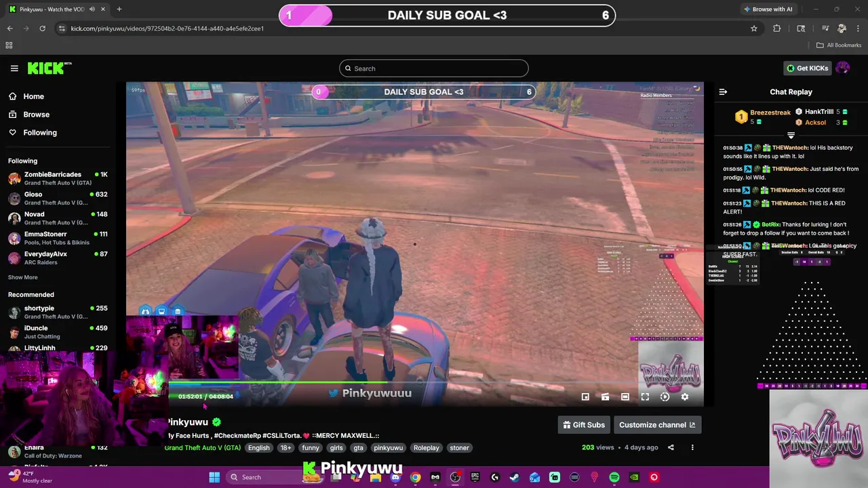This screenshot has width=868, height=488.
Task: Click Breezestreak in gift leaderboard
Action: pyautogui.click(x=770, y=113)
